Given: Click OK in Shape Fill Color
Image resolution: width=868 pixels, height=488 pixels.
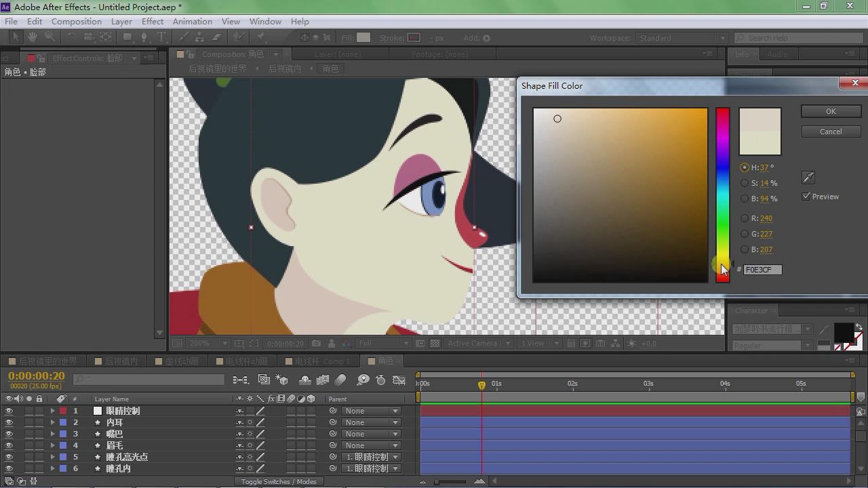Looking at the screenshot, I should [x=831, y=111].
